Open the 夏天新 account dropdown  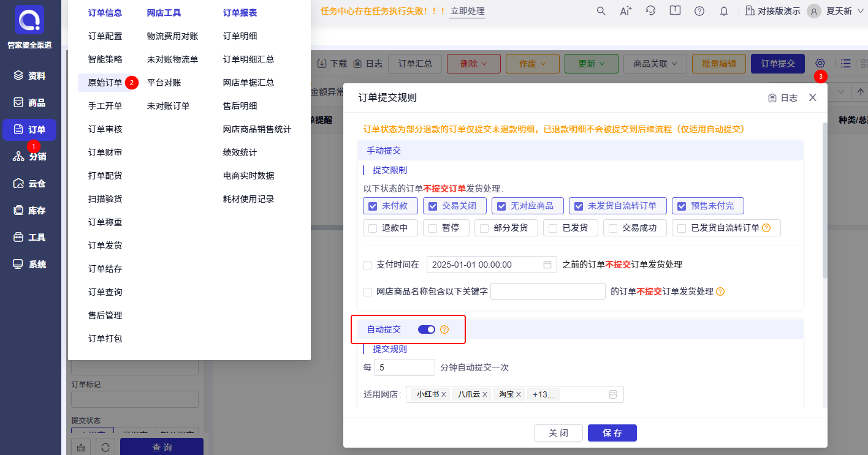coord(843,11)
